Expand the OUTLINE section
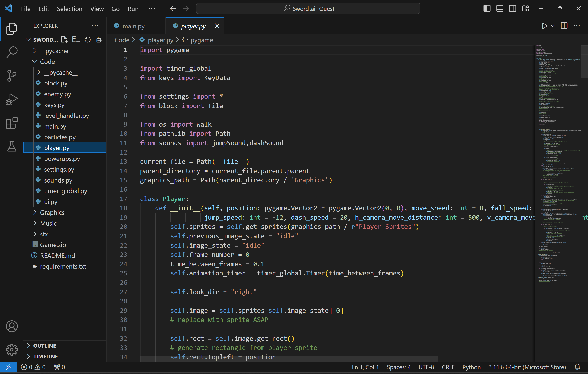The image size is (588, 374). [45, 345]
